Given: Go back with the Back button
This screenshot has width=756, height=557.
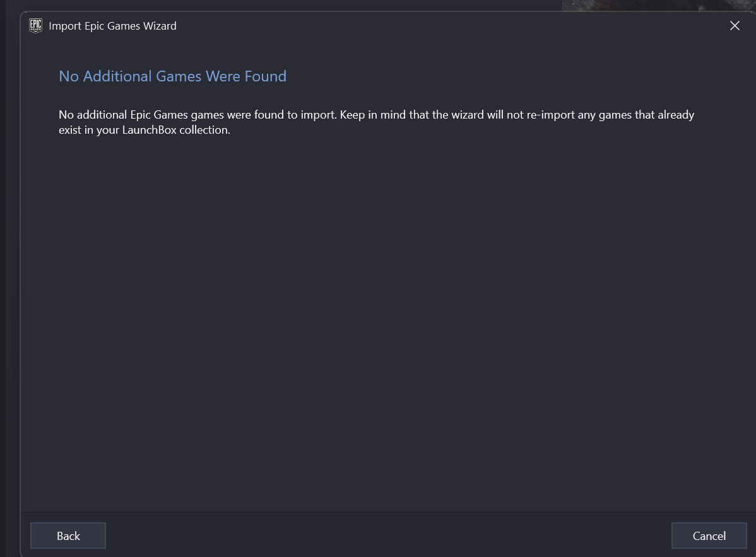Looking at the screenshot, I should tap(68, 536).
